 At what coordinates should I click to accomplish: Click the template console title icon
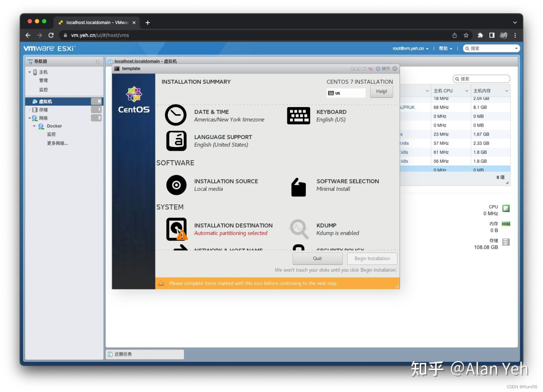117,69
